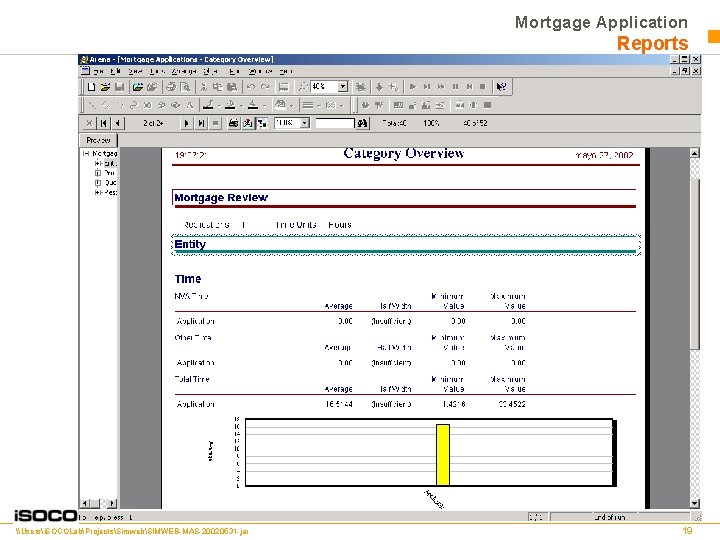The width and height of the screenshot is (720, 540).
Task: Click the End stop square icon in the run toolbar
Action: click(x=483, y=86)
